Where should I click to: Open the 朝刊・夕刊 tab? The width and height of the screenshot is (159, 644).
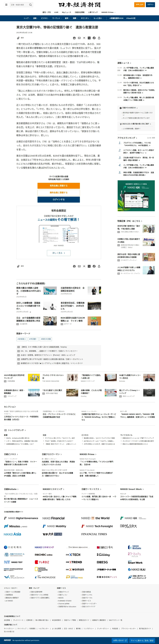tap(46, 12)
